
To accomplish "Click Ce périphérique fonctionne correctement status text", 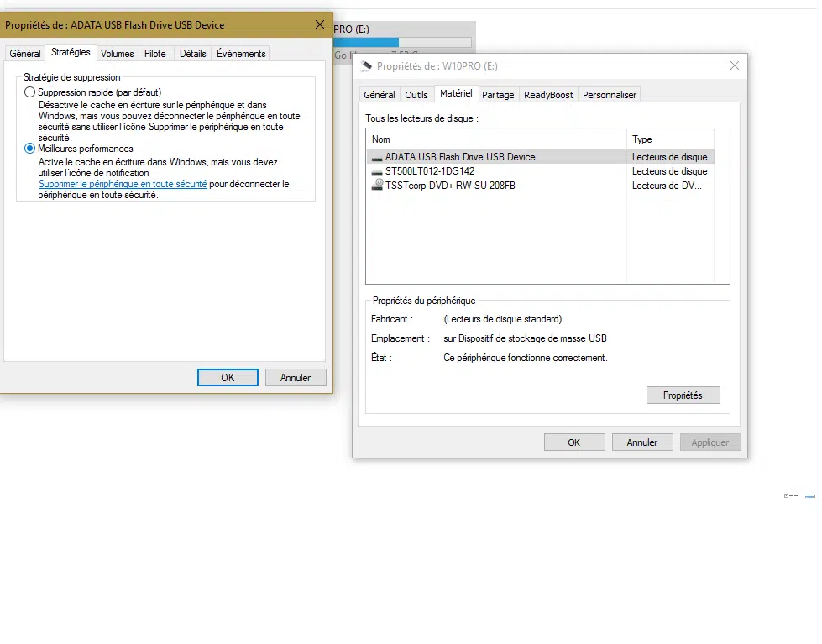I will (526, 358).
